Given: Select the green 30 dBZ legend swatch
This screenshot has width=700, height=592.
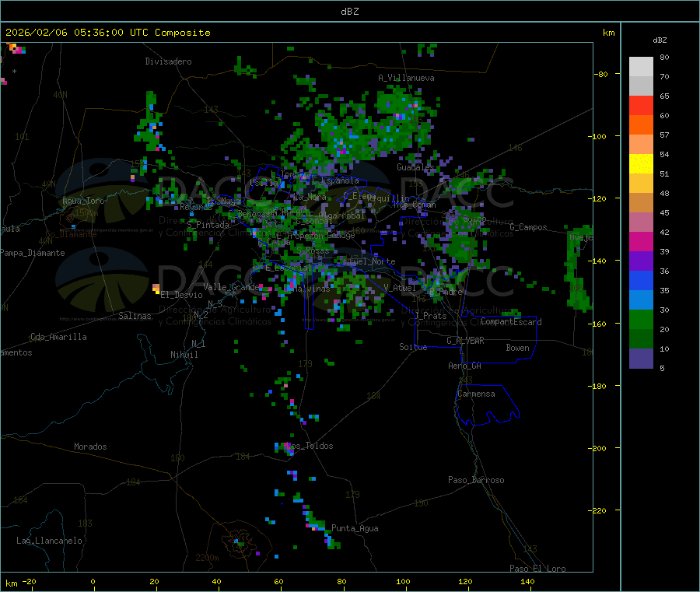Looking at the screenshot, I should point(641,319).
